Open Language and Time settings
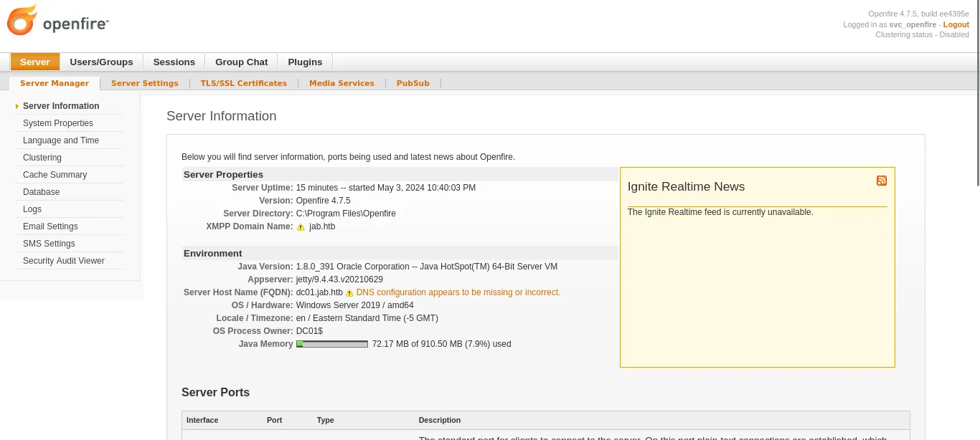This screenshot has width=980, height=440. pos(61,140)
